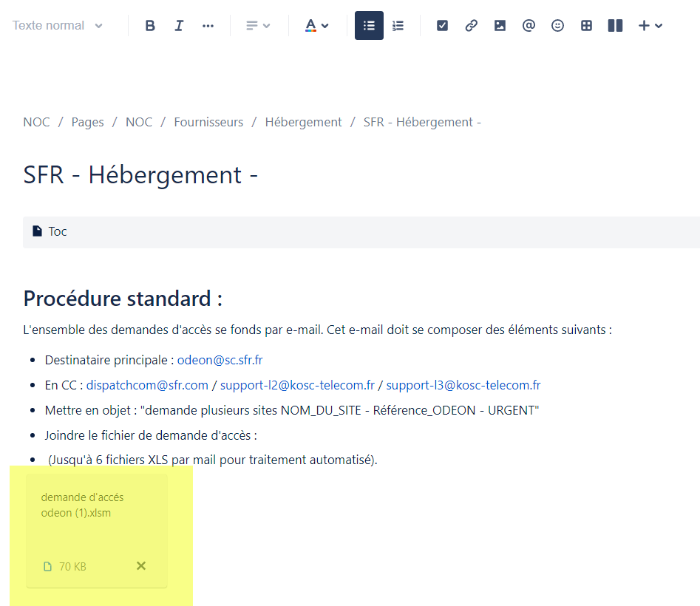The height and width of the screenshot is (606, 700).
Task: Click the 70 KB file icon
Action: coord(47,566)
